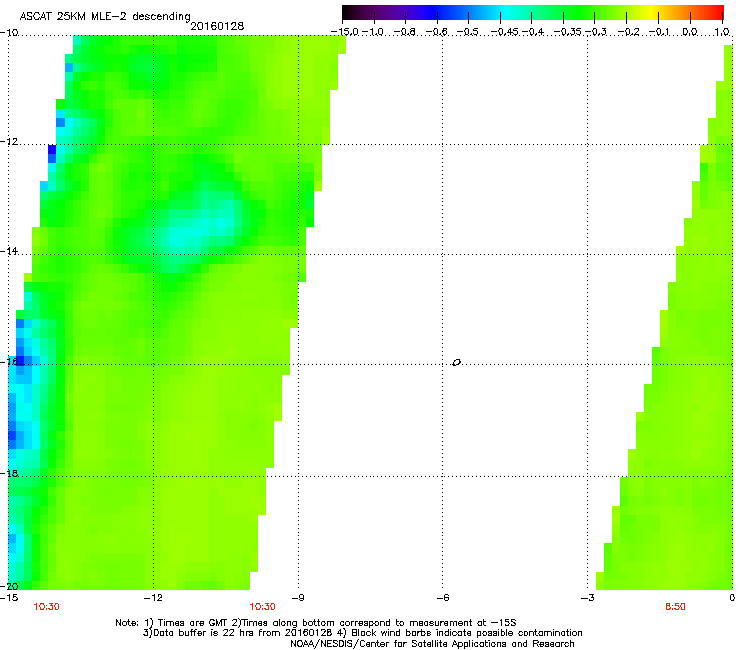Click the "Data buffer is 22 hrs" note line
740x650 pixels.
click(362, 633)
